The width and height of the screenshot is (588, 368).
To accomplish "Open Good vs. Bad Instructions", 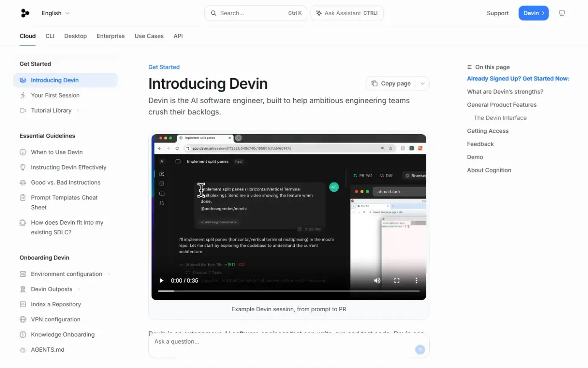I will tap(66, 183).
